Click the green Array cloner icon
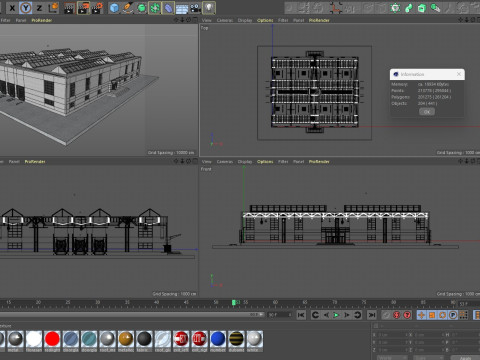 (x=155, y=8)
